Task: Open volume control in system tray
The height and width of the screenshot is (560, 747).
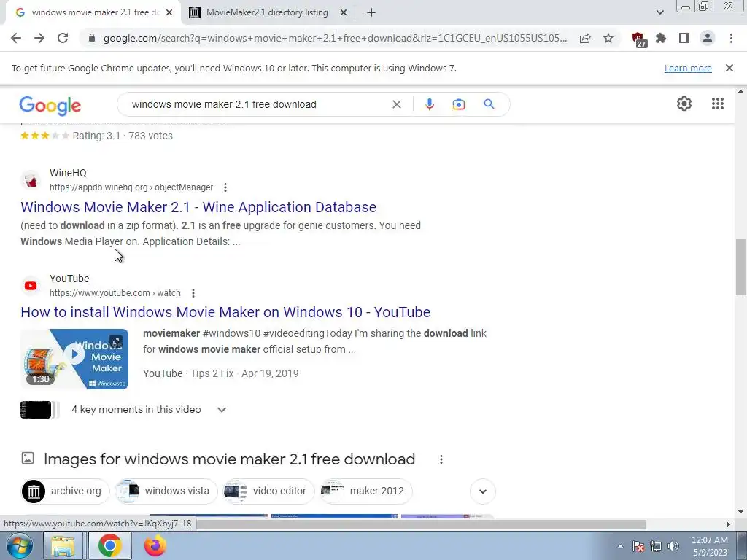Action: 673,546
